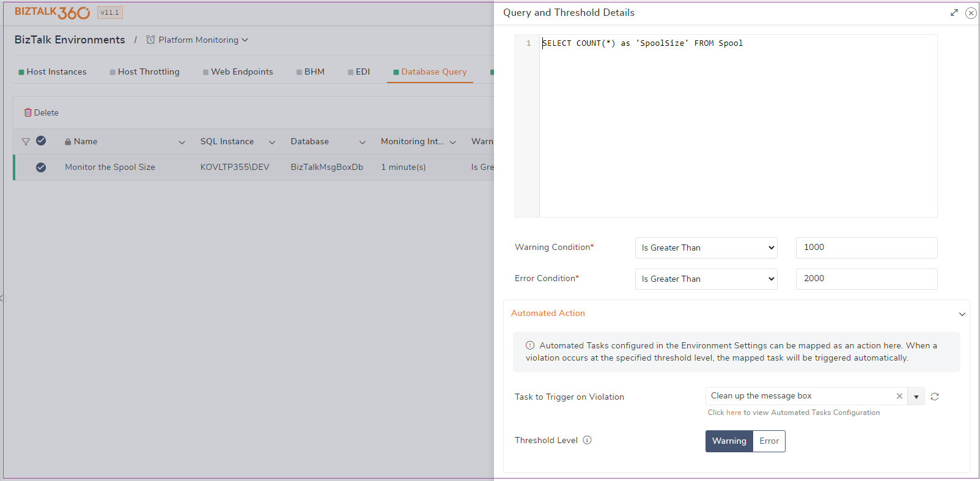Switch to the EDI tab
980x481 pixels.
359,72
